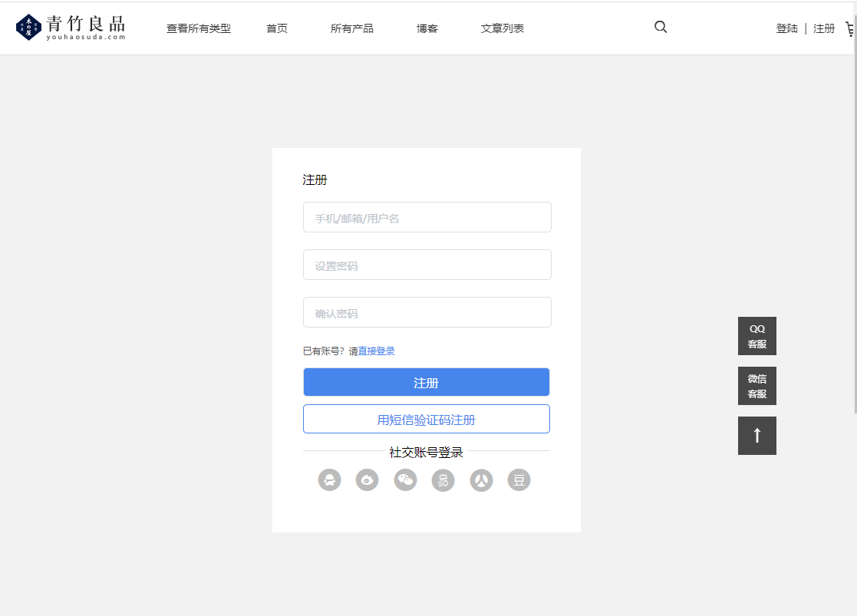
Task: Click the Renren social login icon
Action: coord(481,480)
